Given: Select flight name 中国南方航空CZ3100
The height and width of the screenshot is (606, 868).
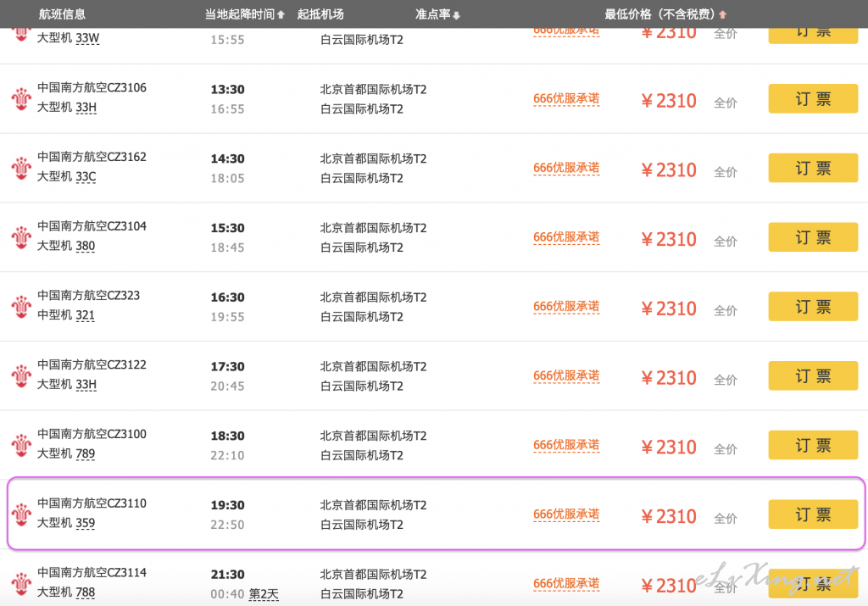Looking at the screenshot, I should (92, 434).
